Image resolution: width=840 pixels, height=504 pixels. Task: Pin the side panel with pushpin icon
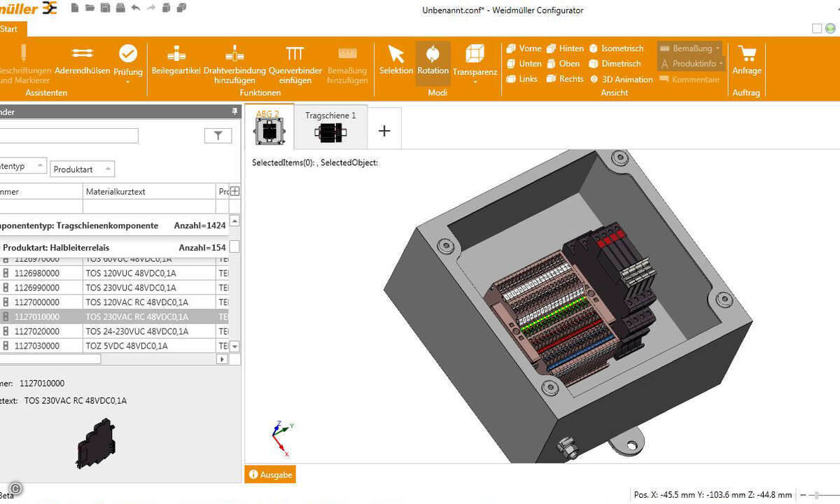pos(235,111)
